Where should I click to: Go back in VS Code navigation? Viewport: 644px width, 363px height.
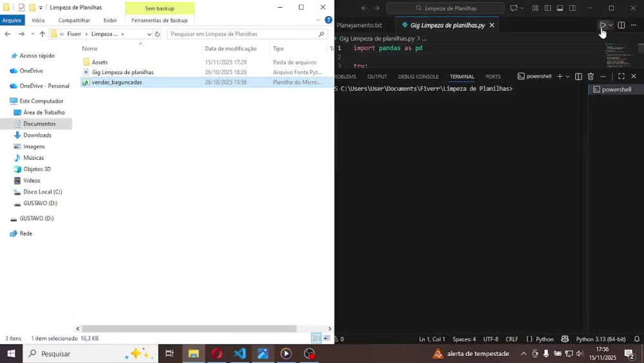tap(364, 8)
